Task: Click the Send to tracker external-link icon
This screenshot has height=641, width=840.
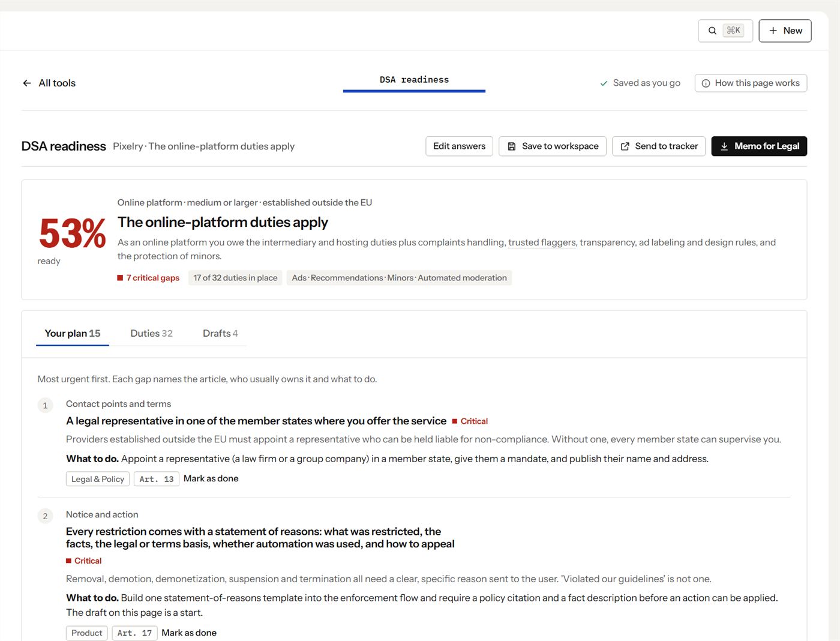Action: 625,146
